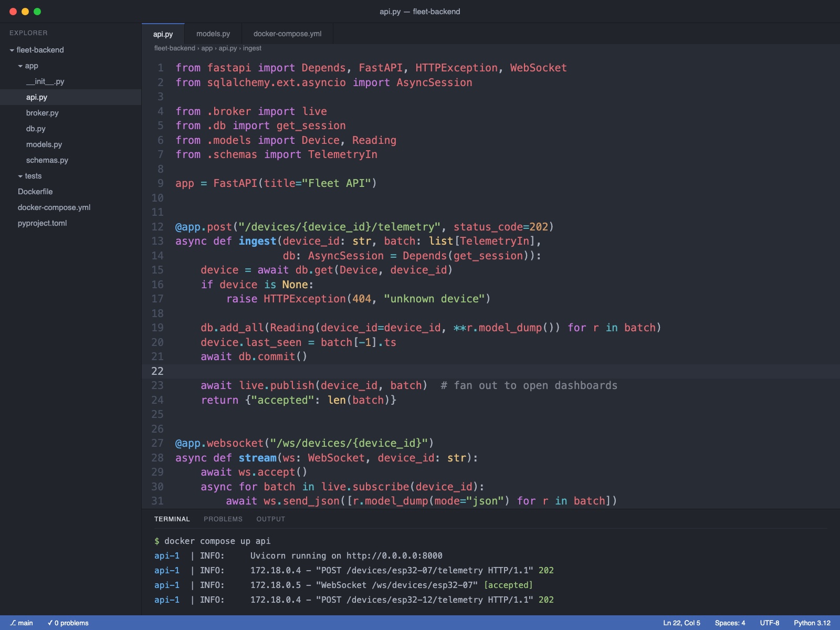Open the PROBLEMS panel tab
Screen dimensions: 840x630
click(x=223, y=519)
